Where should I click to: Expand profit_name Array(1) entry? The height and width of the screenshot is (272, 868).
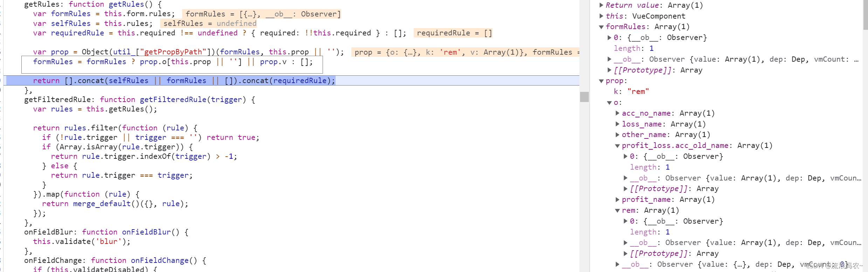[617, 200]
